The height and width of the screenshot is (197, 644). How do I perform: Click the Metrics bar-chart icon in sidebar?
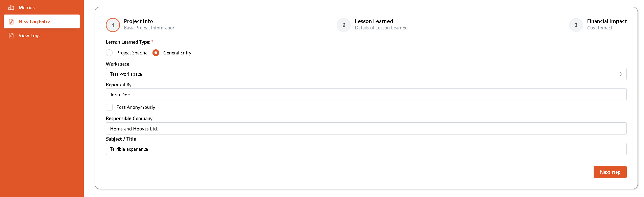pos(10,7)
